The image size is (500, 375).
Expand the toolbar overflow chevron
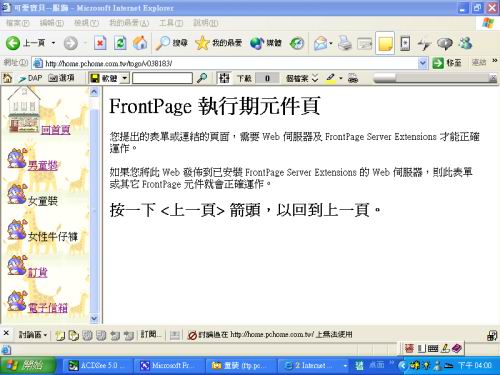coord(495,60)
